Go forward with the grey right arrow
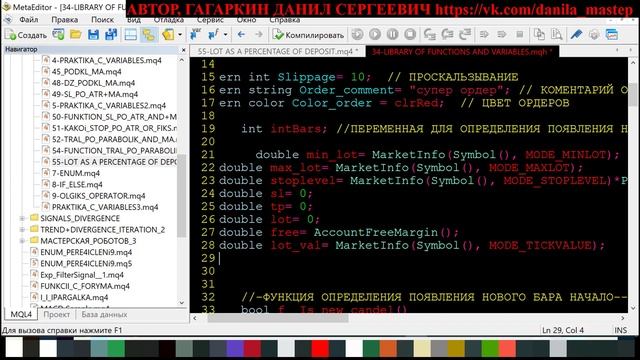The height and width of the screenshot is (360, 640). 258,35
